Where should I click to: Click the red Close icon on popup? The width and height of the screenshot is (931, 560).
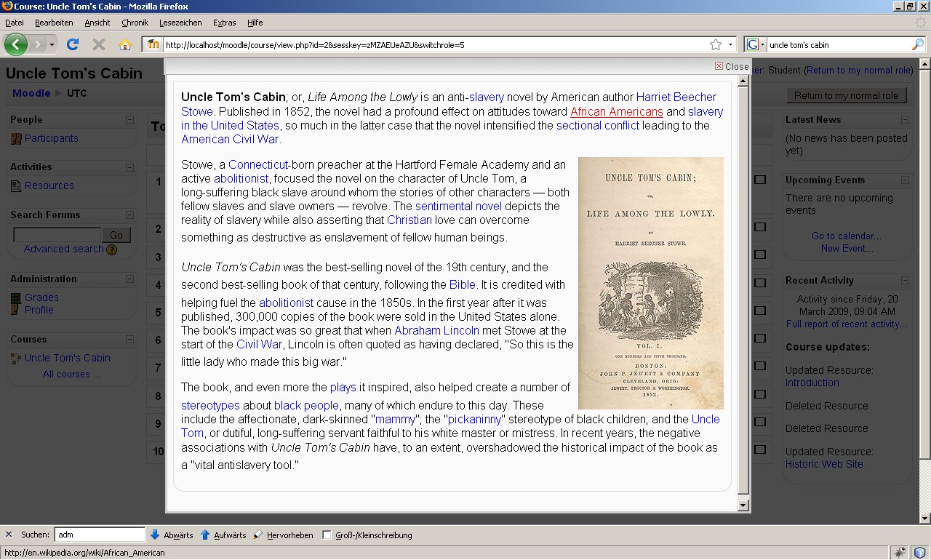(719, 66)
